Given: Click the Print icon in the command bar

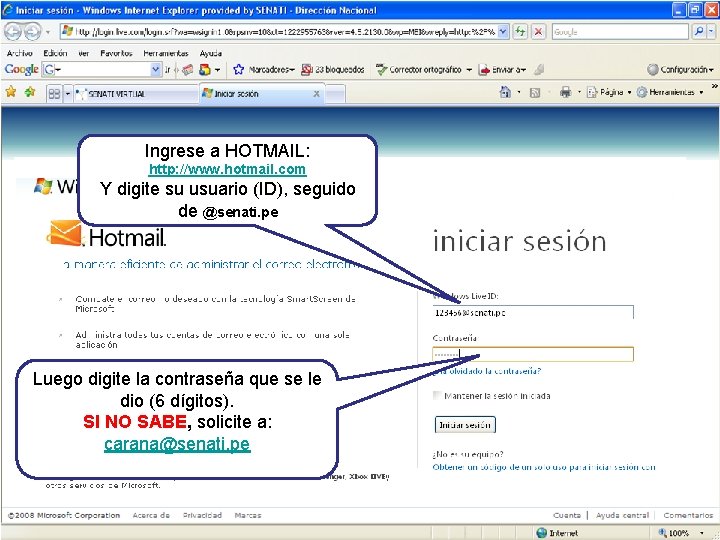Looking at the screenshot, I should coord(565,92).
